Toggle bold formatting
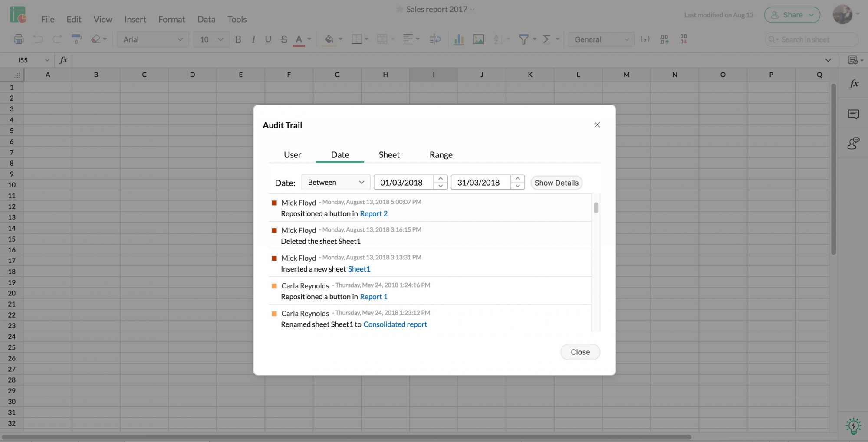The width and height of the screenshot is (868, 442). [x=238, y=39]
